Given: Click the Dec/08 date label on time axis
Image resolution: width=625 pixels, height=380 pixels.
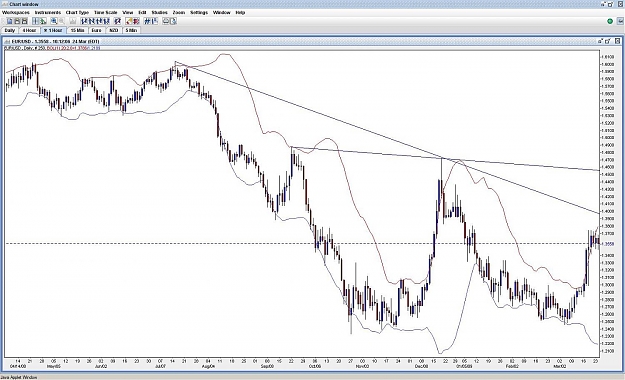Looking at the screenshot, I should point(421,366).
